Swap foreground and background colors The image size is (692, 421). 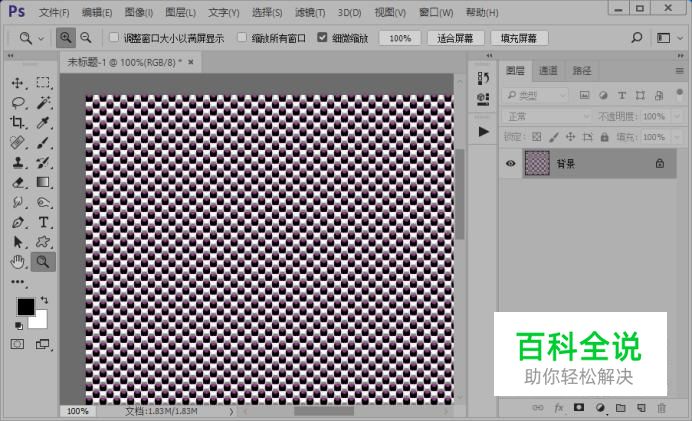(x=44, y=300)
